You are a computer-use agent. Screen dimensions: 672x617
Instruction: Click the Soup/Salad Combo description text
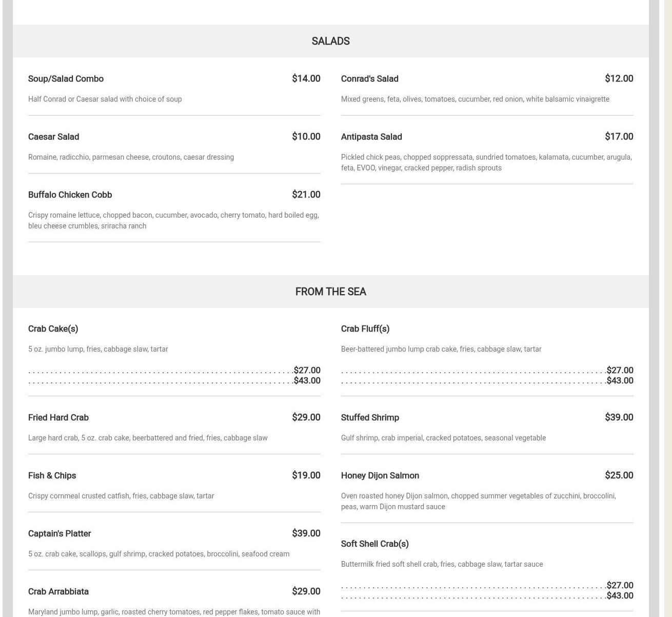point(105,99)
